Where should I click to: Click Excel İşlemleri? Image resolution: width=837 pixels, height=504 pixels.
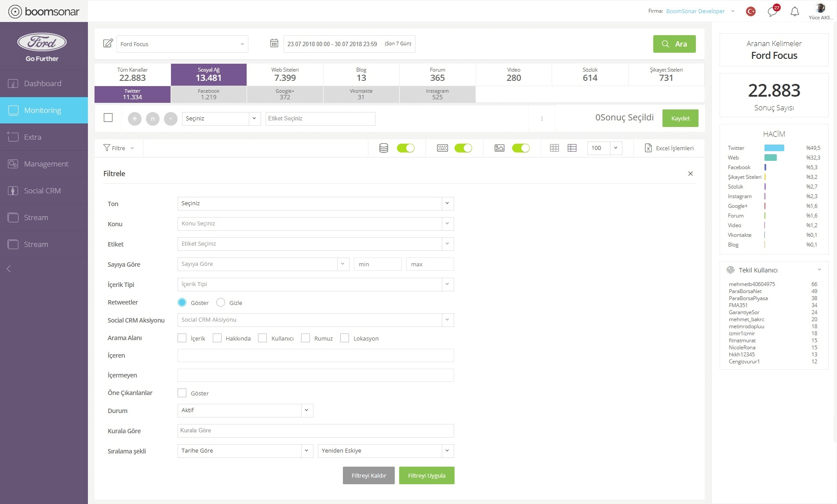tap(675, 148)
